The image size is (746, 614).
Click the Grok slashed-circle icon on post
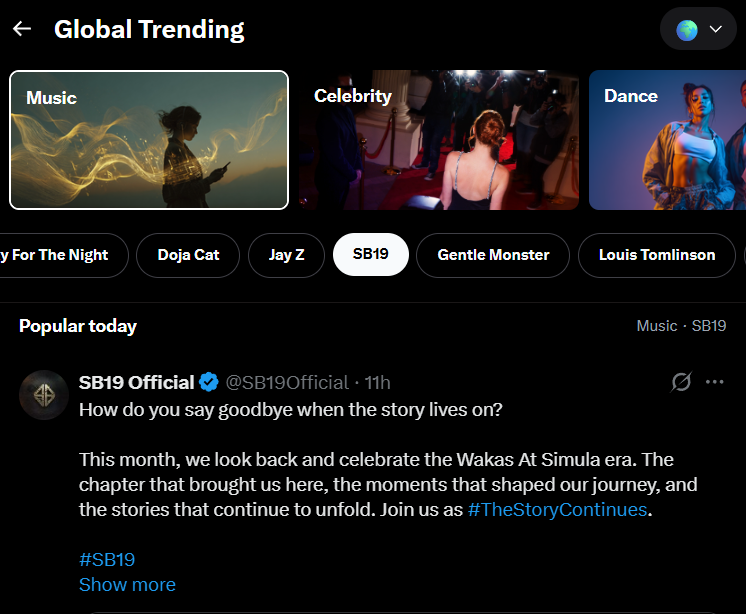click(681, 382)
